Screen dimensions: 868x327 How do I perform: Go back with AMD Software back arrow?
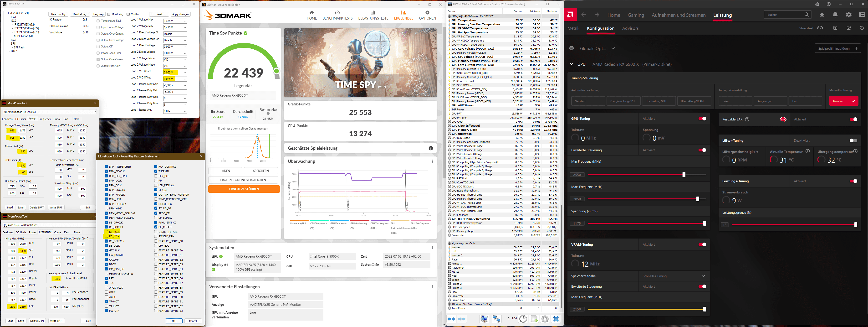tap(584, 15)
